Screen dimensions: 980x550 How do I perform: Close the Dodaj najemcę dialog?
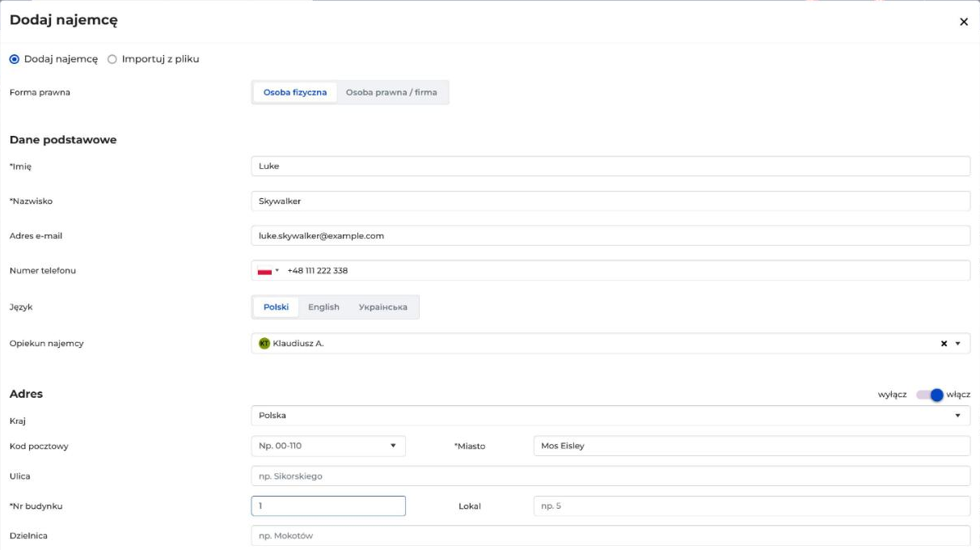coord(963,22)
